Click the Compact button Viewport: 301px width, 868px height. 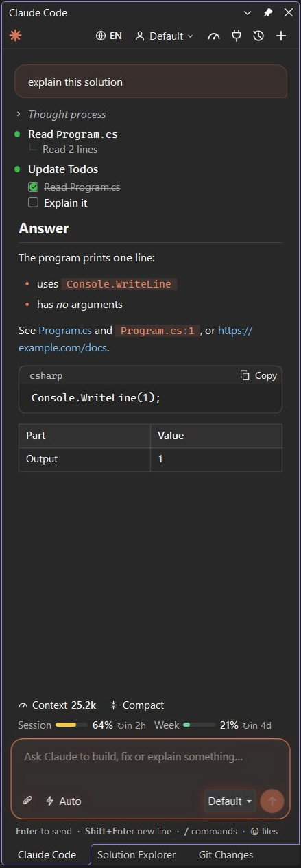(136, 705)
